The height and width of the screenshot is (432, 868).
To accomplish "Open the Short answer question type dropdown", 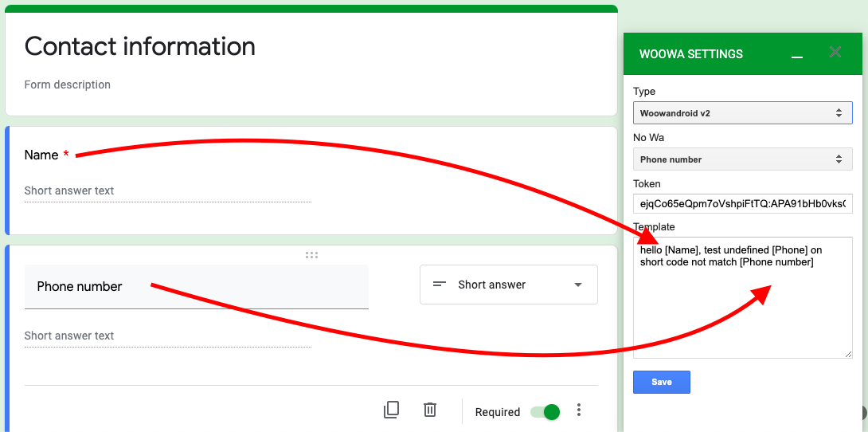I will pyautogui.click(x=509, y=285).
